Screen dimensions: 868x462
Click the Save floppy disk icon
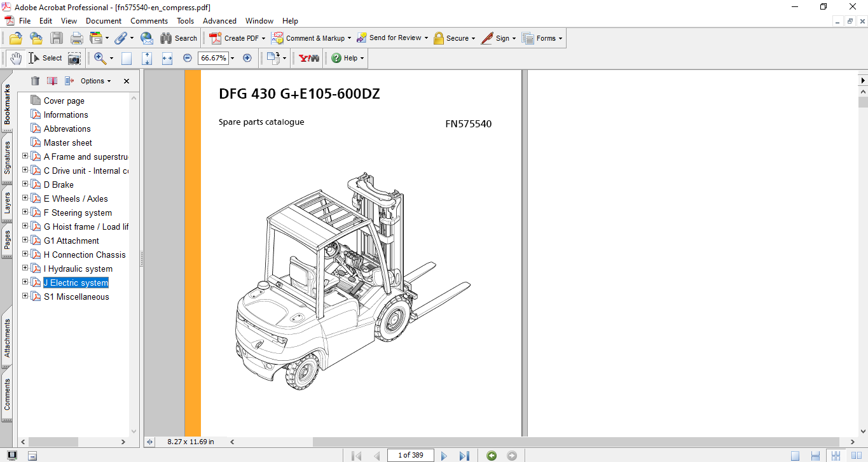[x=57, y=38]
